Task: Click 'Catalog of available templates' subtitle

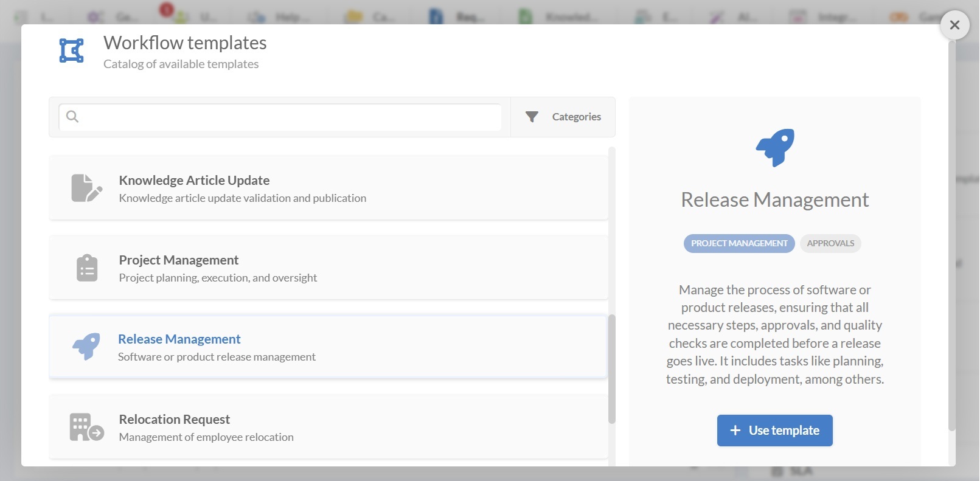Action: (x=181, y=64)
